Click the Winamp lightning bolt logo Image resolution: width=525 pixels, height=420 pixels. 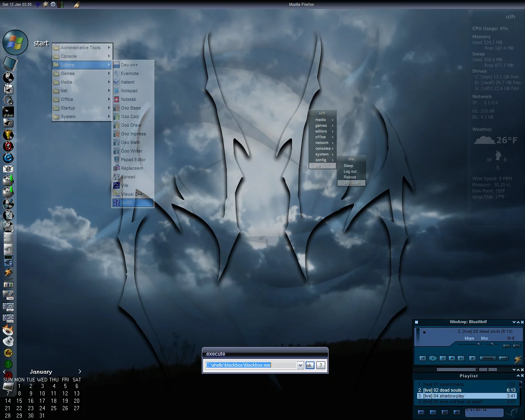[518, 359]
